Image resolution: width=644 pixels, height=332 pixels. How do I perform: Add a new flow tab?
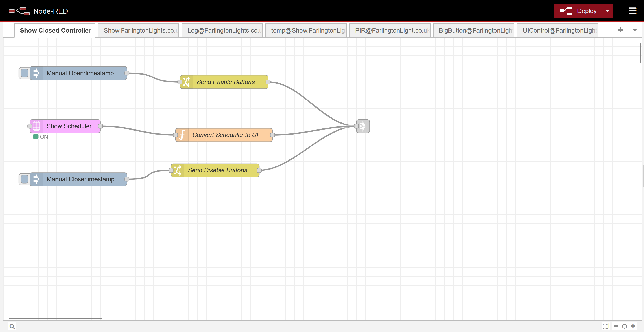coord(620,30)
